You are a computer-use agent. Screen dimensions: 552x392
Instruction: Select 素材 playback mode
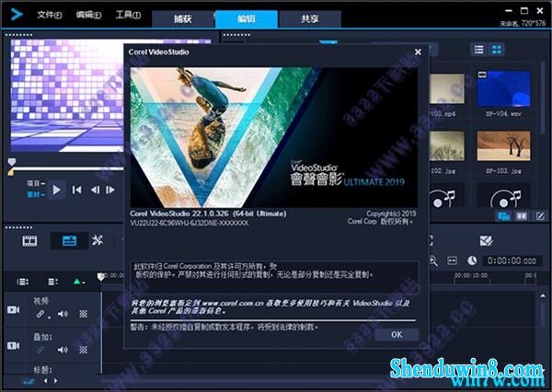[x=36, y=195]
